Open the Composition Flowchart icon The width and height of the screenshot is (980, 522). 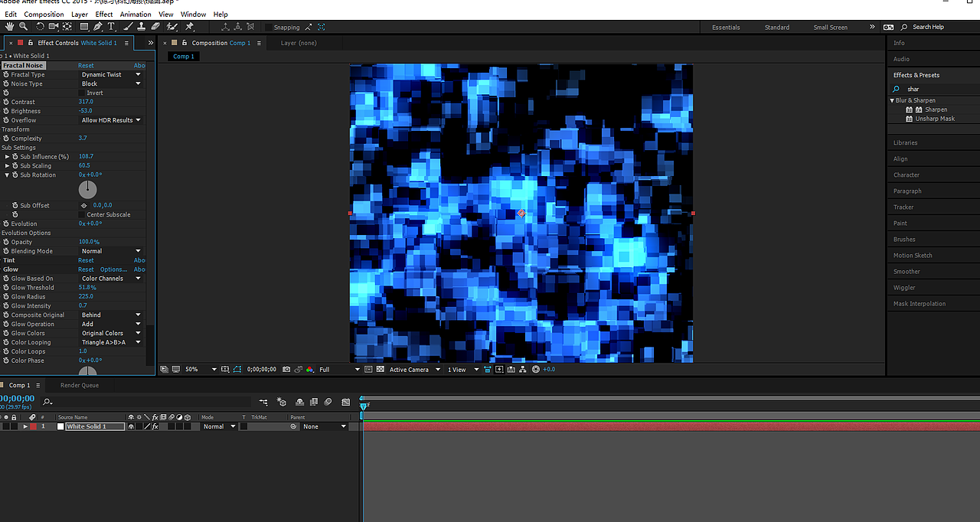[x=524, y=369]
